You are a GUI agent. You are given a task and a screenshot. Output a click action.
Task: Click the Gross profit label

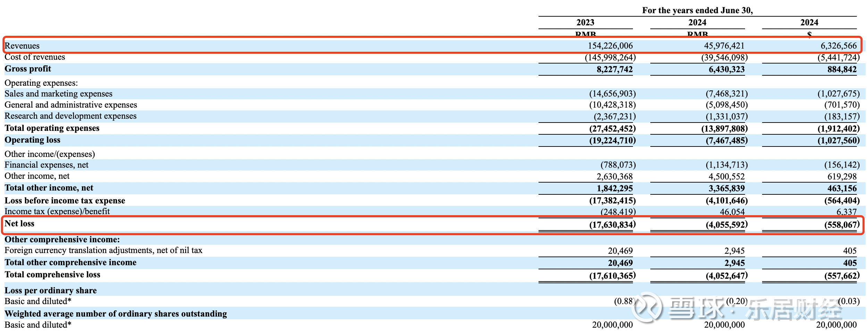pyautogui.click(x=28, y=69)
